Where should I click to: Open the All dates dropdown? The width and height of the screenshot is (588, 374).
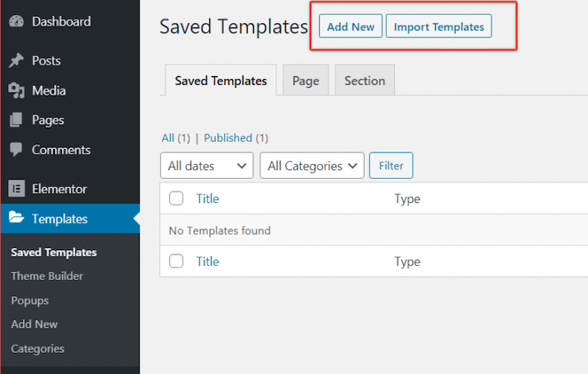[x=207, y=165]
